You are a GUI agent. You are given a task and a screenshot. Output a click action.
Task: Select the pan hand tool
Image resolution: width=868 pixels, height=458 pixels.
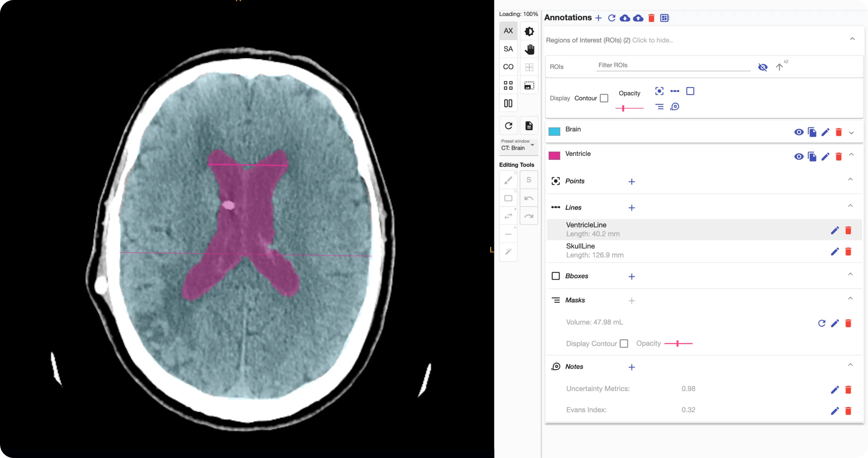pos(529,49)
